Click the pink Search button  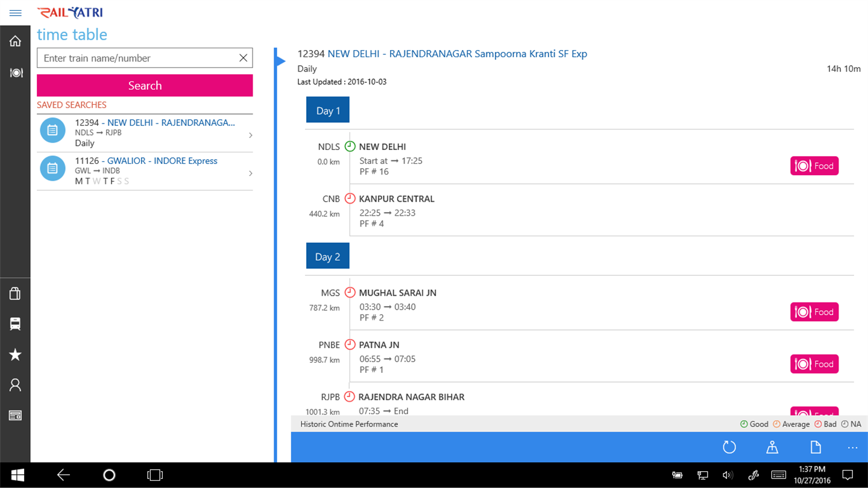(145, 86)
